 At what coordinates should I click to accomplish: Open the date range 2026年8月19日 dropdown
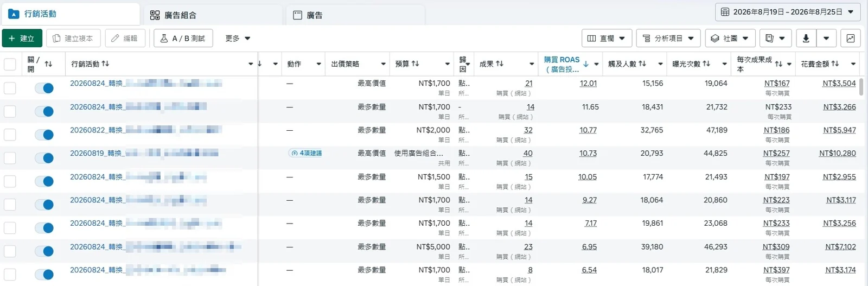click(788, 12)
